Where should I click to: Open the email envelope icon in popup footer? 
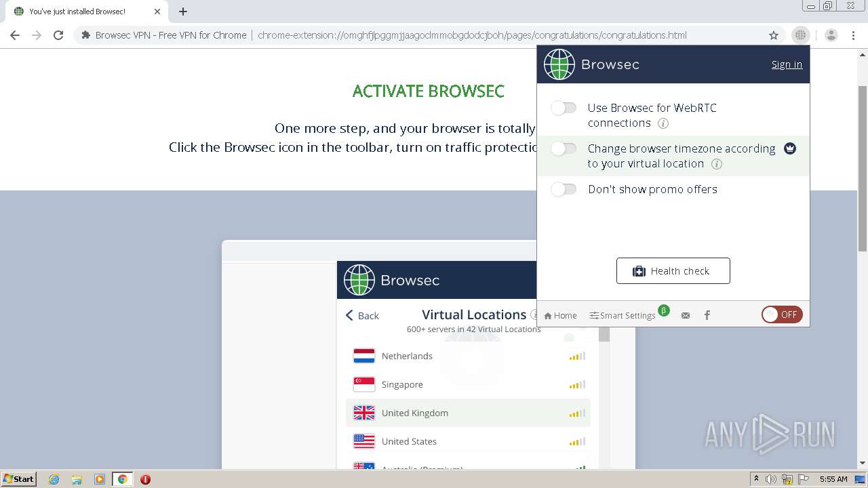(686, 315)
